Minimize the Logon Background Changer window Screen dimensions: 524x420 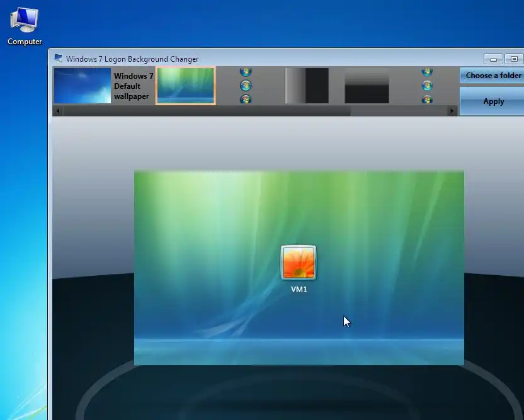pos(493,59)
